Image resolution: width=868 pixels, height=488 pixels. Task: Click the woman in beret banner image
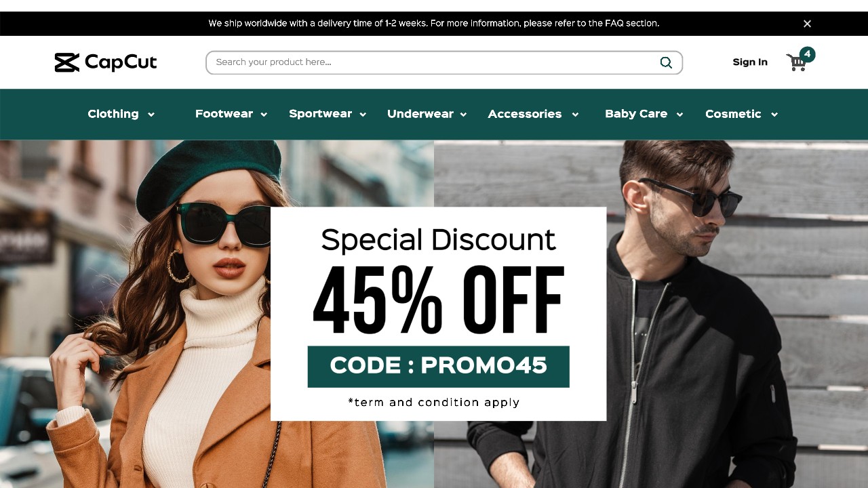136,314
